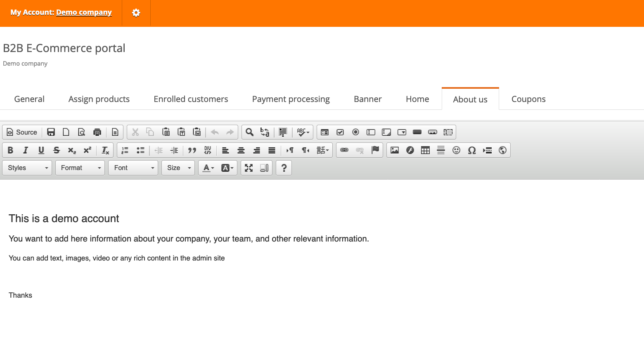Open the text color picker

point(208,168)
